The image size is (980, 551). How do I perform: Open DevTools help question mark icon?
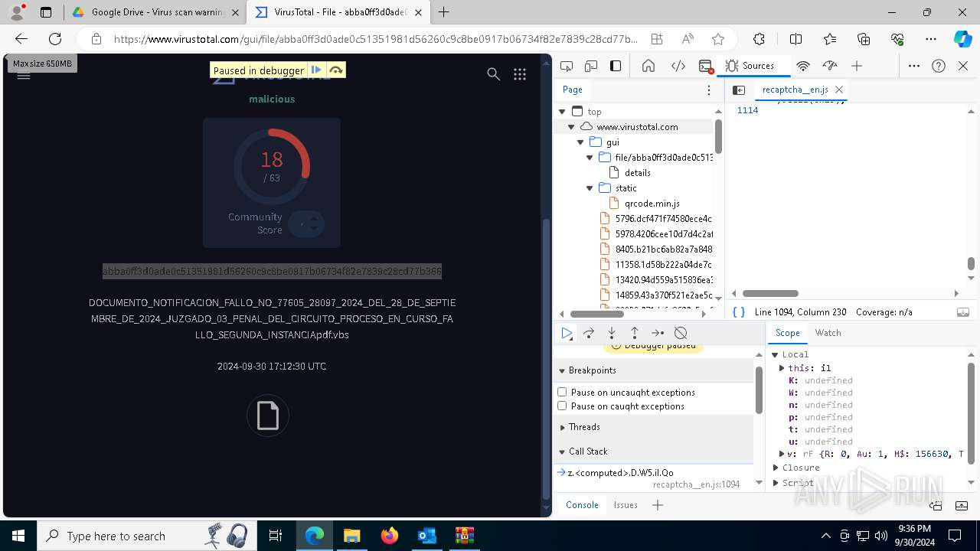[x=939, y=66]
